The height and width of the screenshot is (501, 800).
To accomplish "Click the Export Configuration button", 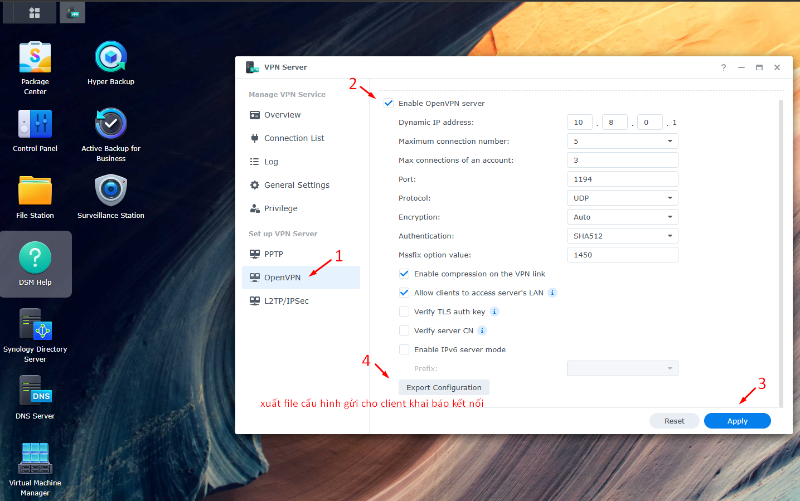I will (443, 387).
